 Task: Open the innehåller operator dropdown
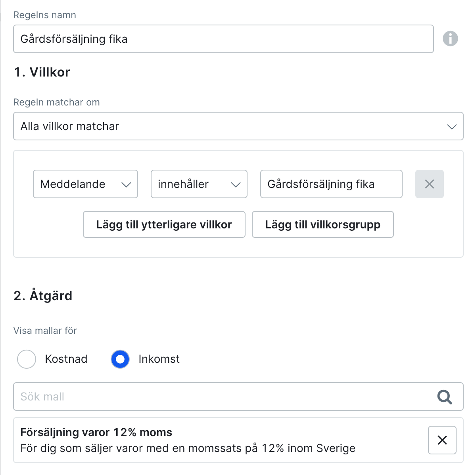pos(199,184)
